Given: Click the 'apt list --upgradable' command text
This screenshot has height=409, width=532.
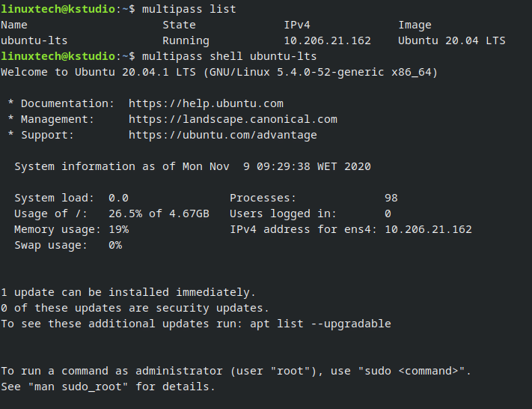Looking at the screenshot, I should coord(320,324).
